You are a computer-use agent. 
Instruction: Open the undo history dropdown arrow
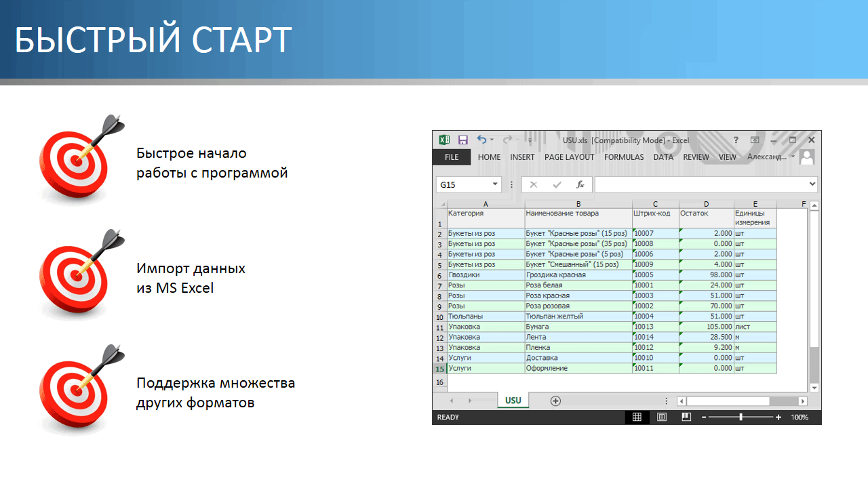[x=492, y=140]
